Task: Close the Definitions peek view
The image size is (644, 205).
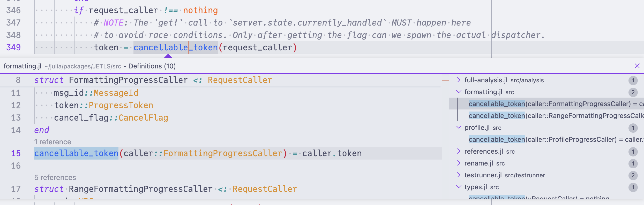Action: 637,66
